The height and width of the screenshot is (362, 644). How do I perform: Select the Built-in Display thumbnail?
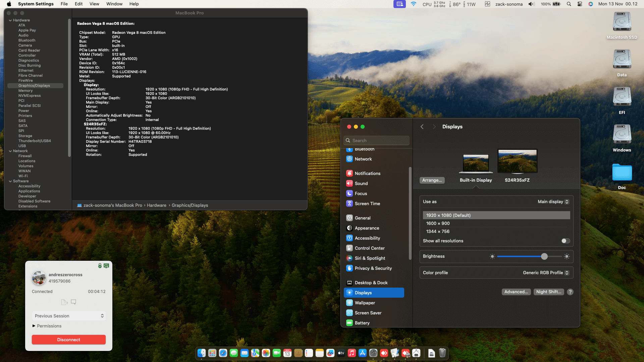click(x=476, y=164)
